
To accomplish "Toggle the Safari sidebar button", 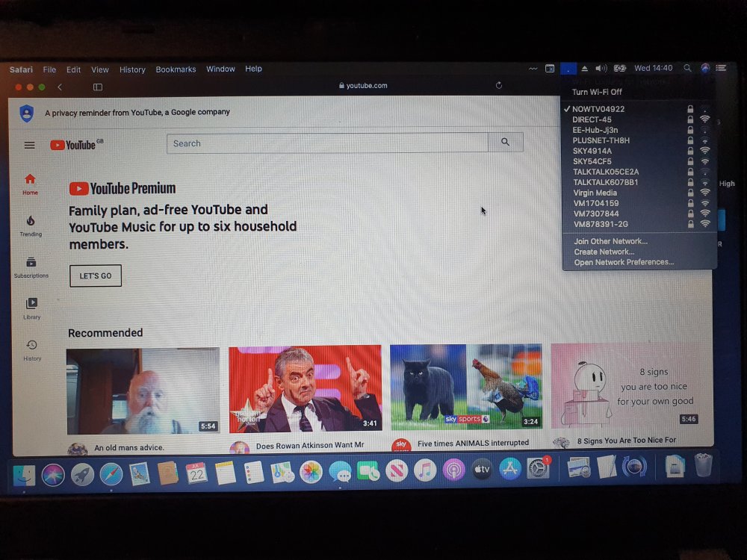I will pos(98,87).
